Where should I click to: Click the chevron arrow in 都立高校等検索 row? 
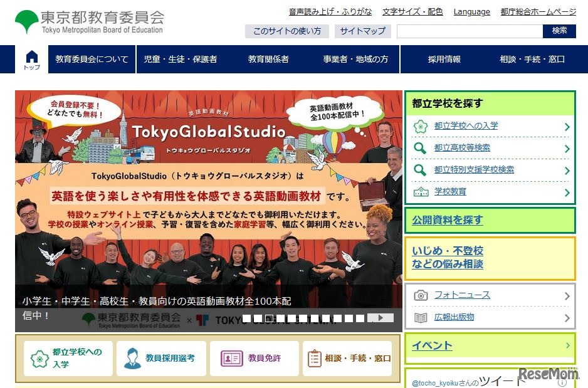pos(567,149)
